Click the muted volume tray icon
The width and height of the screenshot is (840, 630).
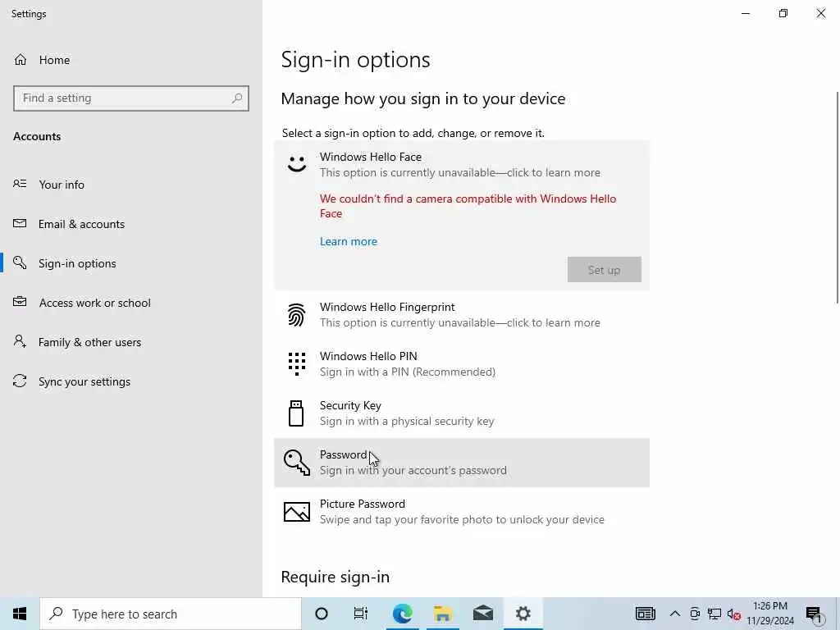click(x=734, y=614)
